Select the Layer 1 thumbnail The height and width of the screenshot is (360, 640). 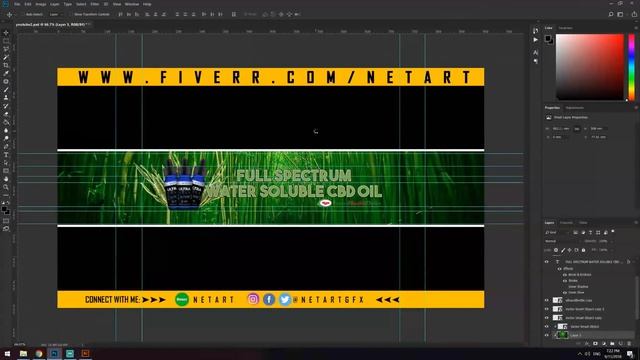coord(562,335)
